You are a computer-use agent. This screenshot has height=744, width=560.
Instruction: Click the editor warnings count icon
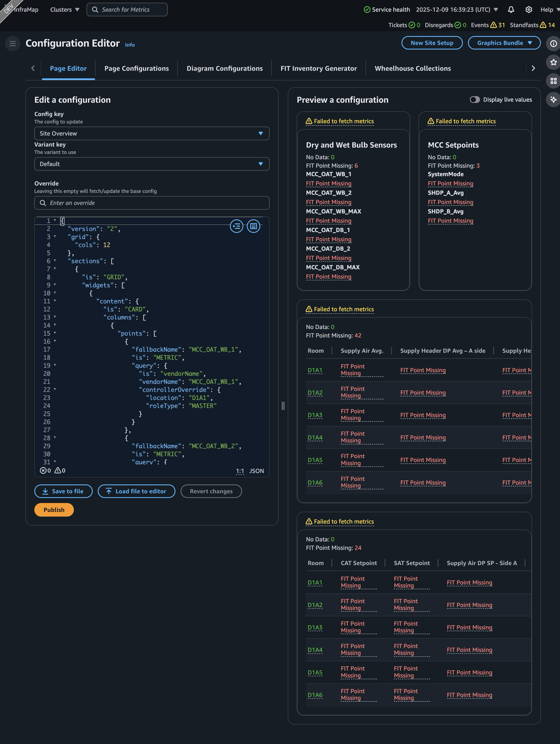coord(60,470)
